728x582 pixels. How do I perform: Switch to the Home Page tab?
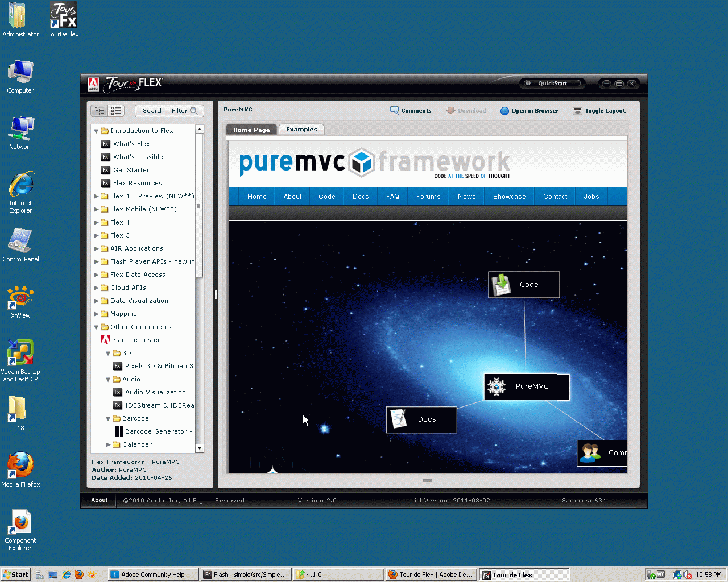click(x=251, y=130)
